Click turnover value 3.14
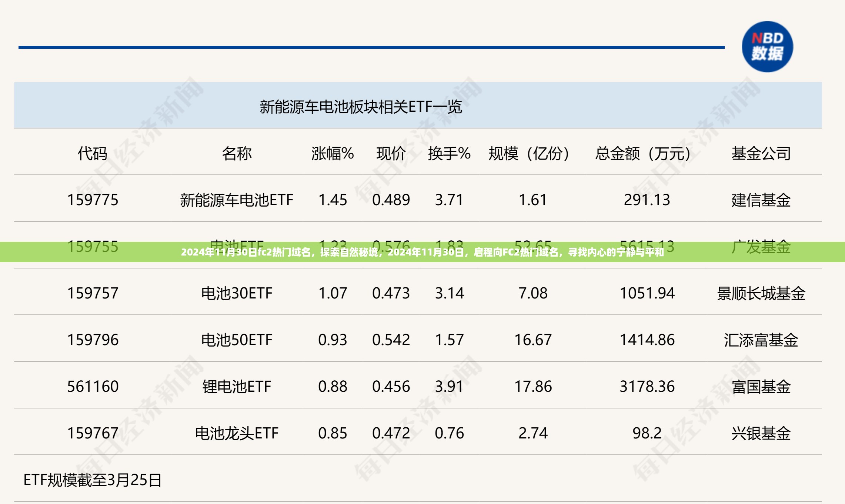 [x=449, y=293]
